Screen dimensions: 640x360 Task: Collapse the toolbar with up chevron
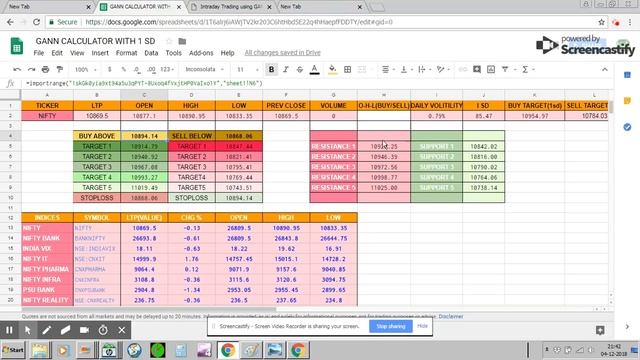pyautogui.click(x=604, y=70)
